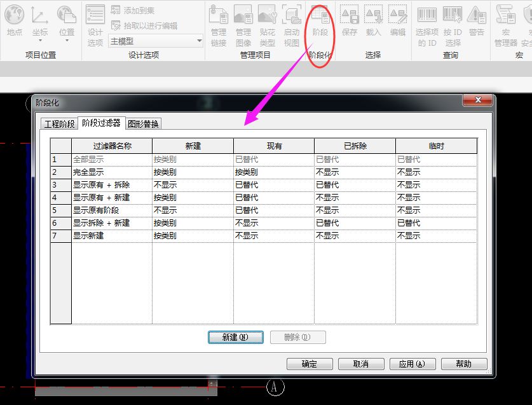Open 宏管理器 macro manager
The width and height of the screenshot is (532, 405).
[505, 25]
